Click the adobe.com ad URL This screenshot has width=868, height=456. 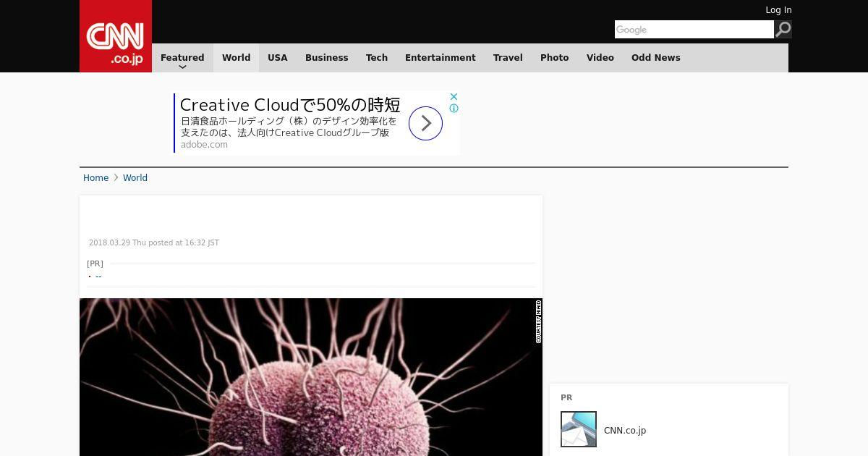pyautogui.click(x=204, y=145)
